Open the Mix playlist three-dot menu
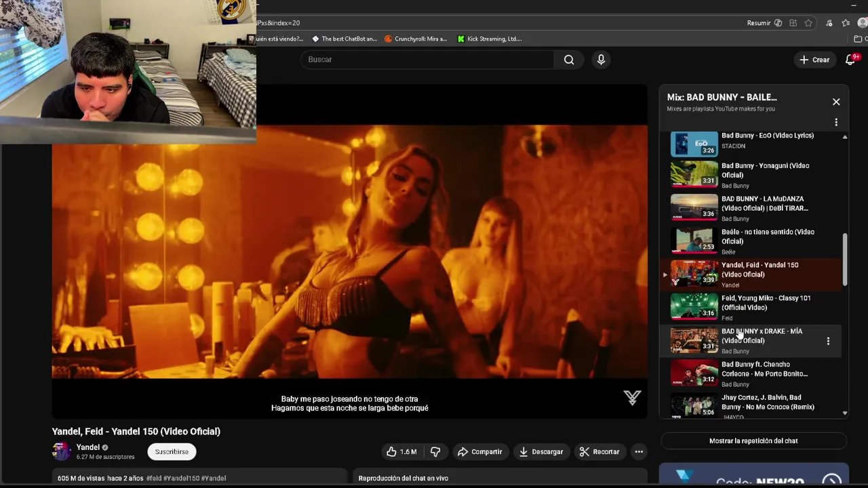The image size is (868, 488). [836, 122]
